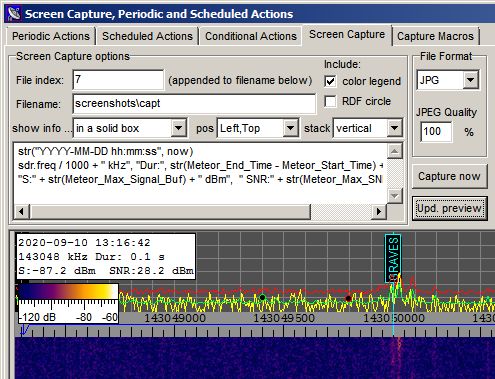Click the info text edit area

pos(200,173)
